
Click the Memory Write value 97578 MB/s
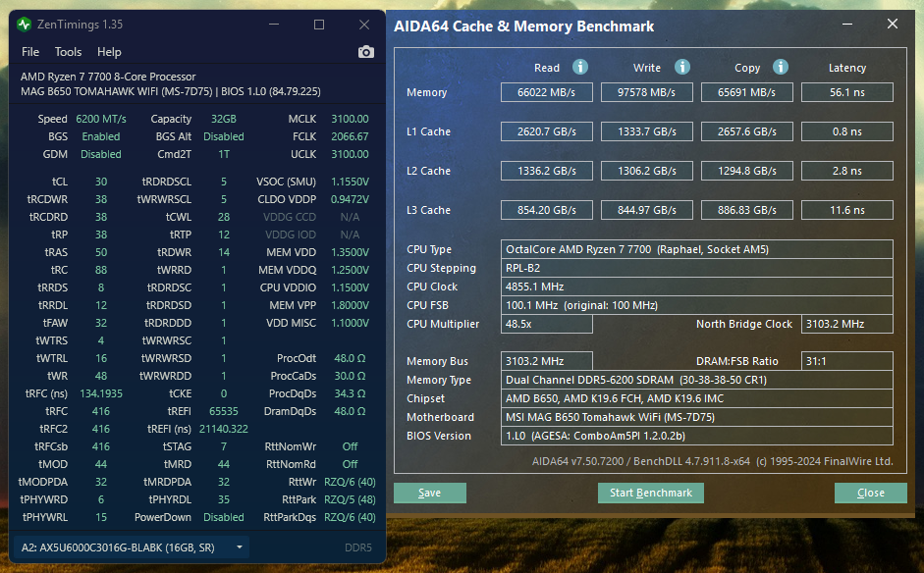647,92
